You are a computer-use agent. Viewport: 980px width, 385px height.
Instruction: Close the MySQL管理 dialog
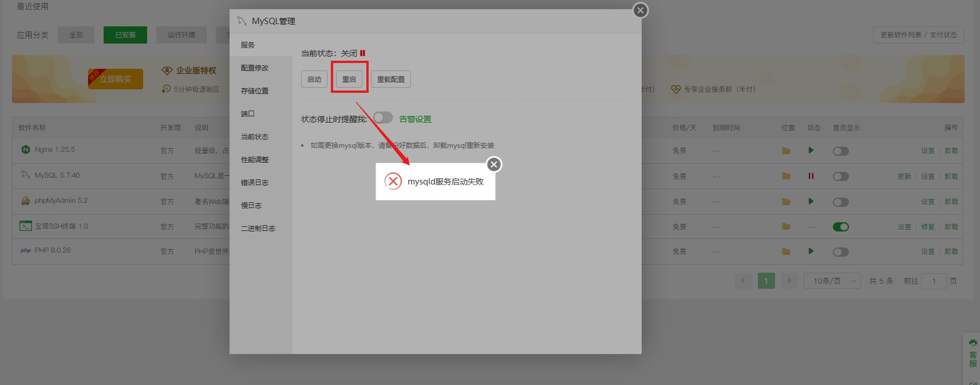point(641,10)
